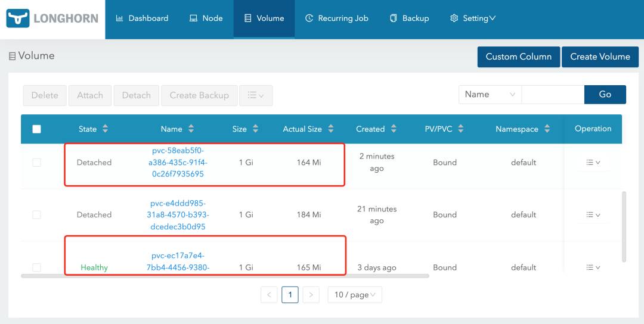The height and width of the screenshot is (324, 644).
Task: Open the Name search field dropdown
Action: [490, 95]
